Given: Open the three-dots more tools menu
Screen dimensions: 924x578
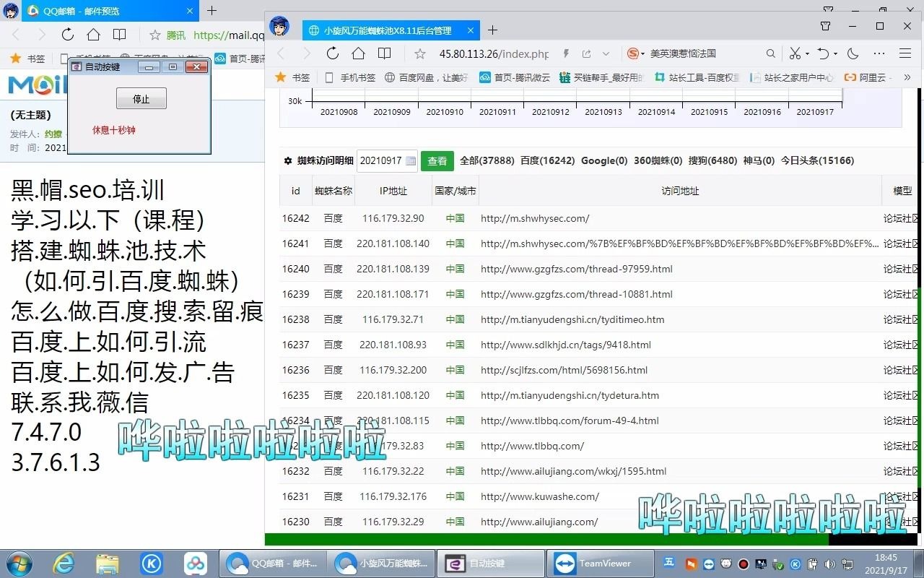Looking at the screenshot, I should tap(879, 53).
